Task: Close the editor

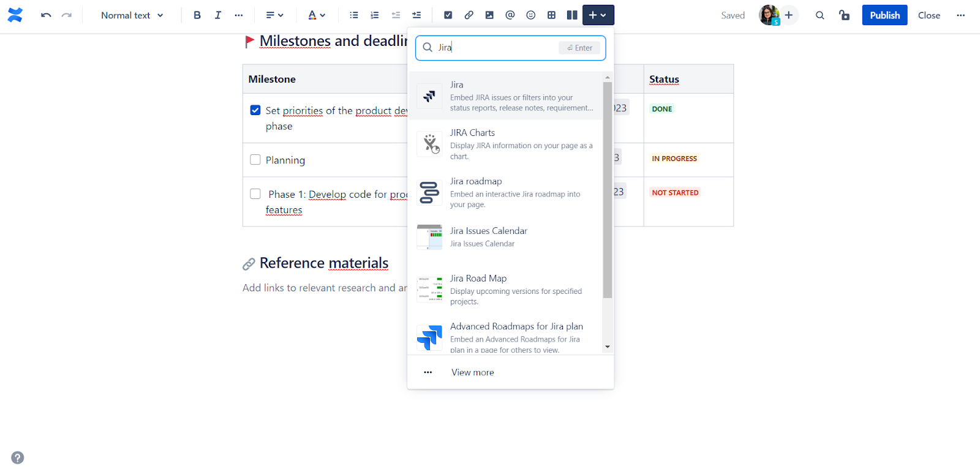Action: coord(929,15)
